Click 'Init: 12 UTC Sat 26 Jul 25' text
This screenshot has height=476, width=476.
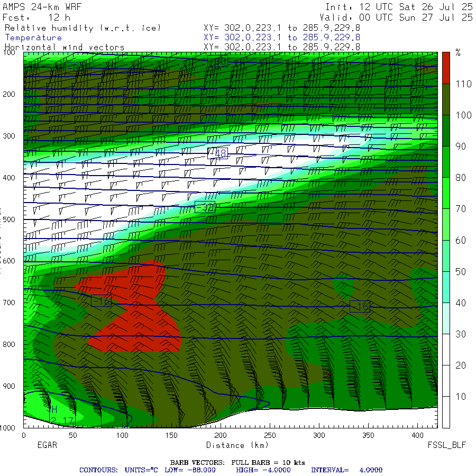coord(399,7)
